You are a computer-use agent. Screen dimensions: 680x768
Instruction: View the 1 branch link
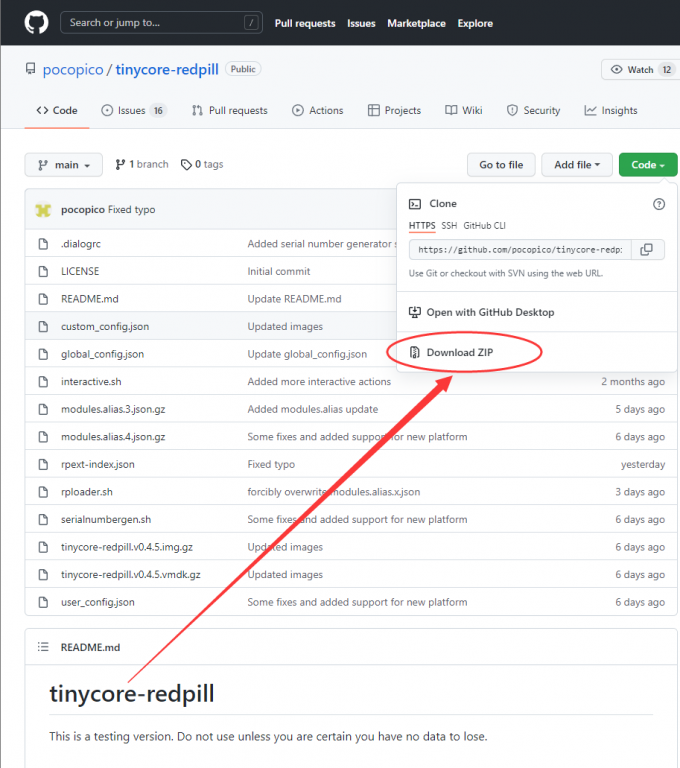click(142, 165)
